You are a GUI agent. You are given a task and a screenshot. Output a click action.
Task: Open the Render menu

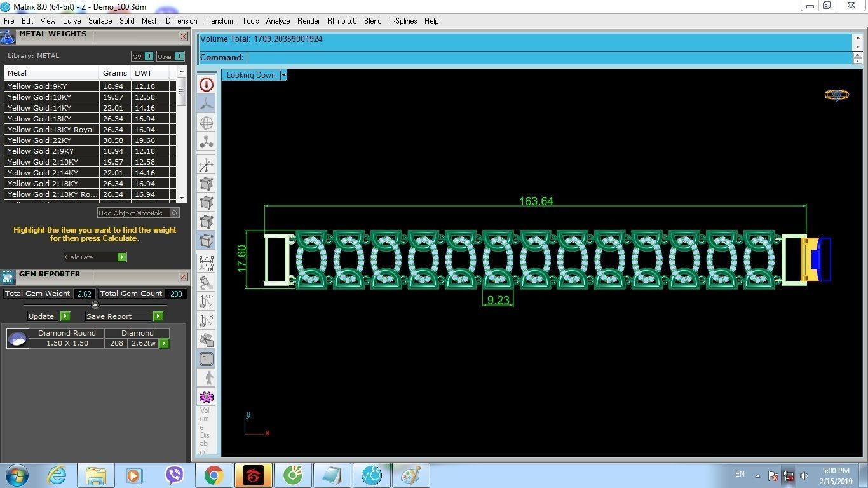click(309, 21)
